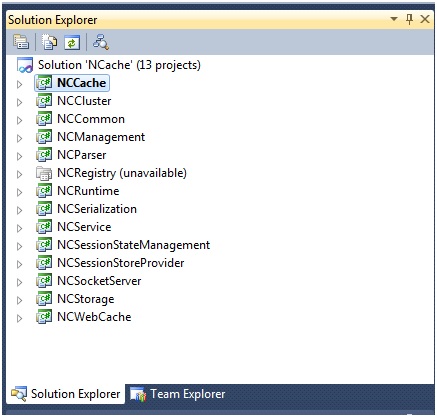Expand the NCSessionStateManagement project node
Image resolution: width=437 pixels, height=417 pixels.
[19, 246]
